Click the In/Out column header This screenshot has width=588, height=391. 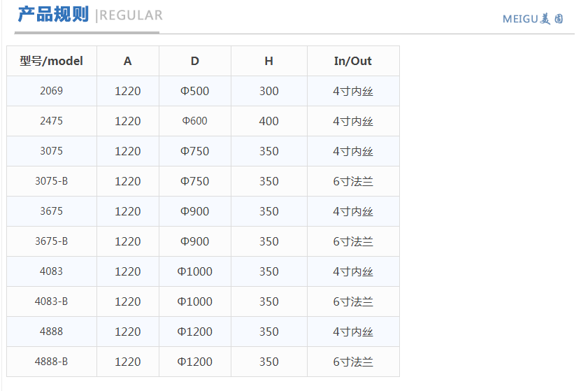(x=353, y=61)
